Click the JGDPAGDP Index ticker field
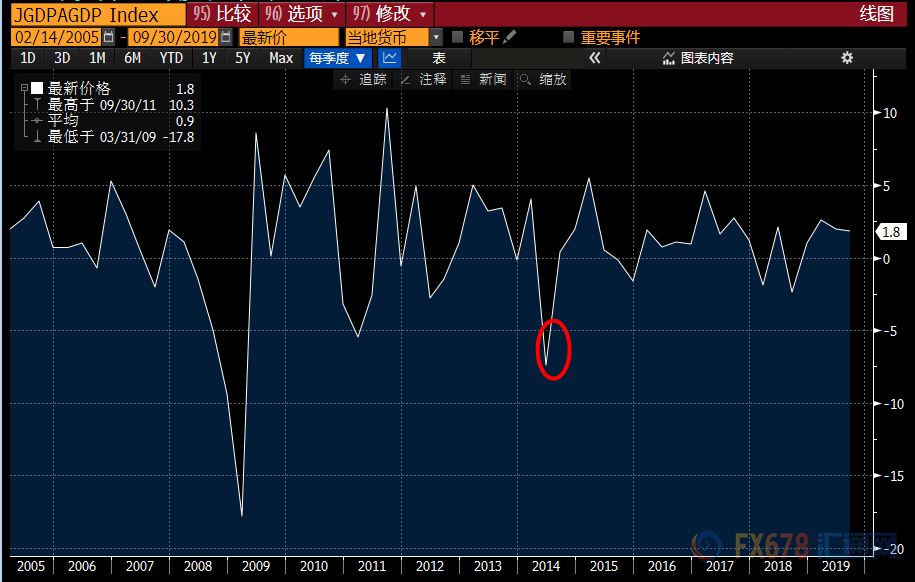915x582 pixels. [x=98, y=14]
